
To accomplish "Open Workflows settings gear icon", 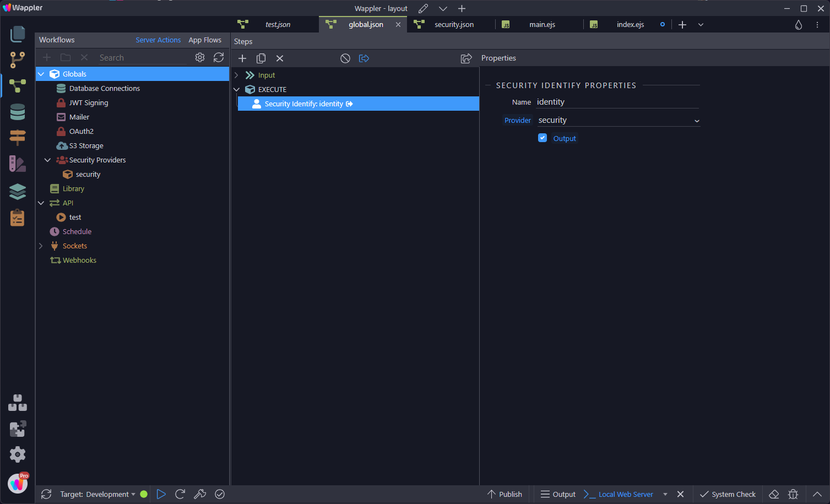I will coord(200,57).
